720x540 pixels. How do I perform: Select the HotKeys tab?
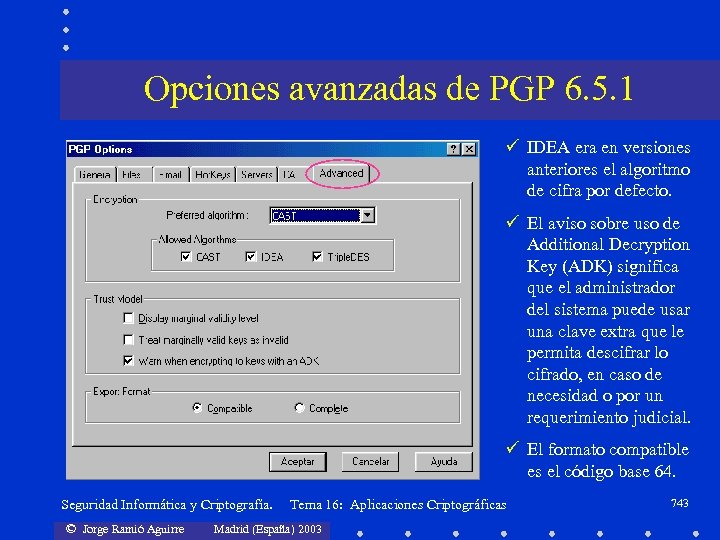[213, 174]
